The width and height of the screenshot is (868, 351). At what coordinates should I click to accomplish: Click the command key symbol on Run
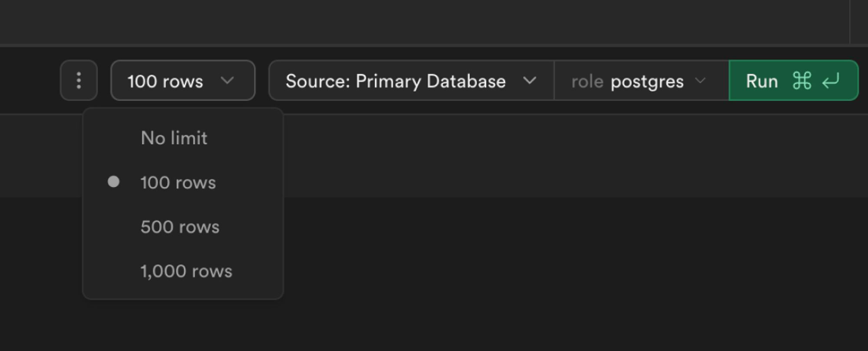802,81
